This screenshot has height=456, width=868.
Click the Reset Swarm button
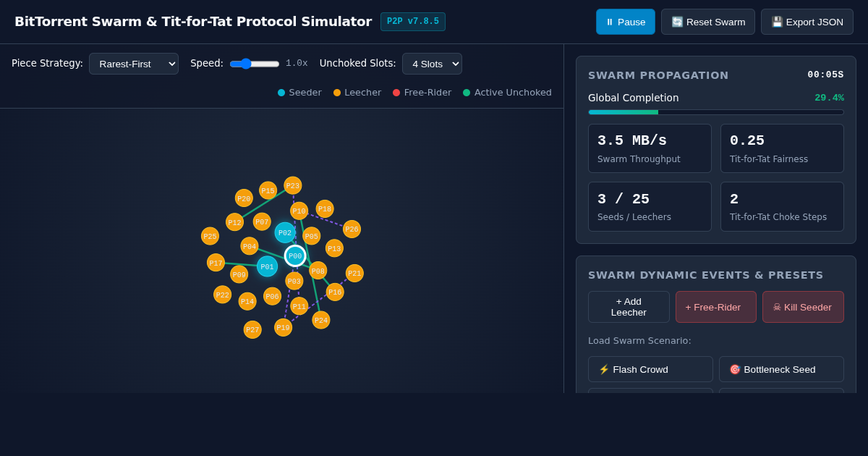[708, 22]
